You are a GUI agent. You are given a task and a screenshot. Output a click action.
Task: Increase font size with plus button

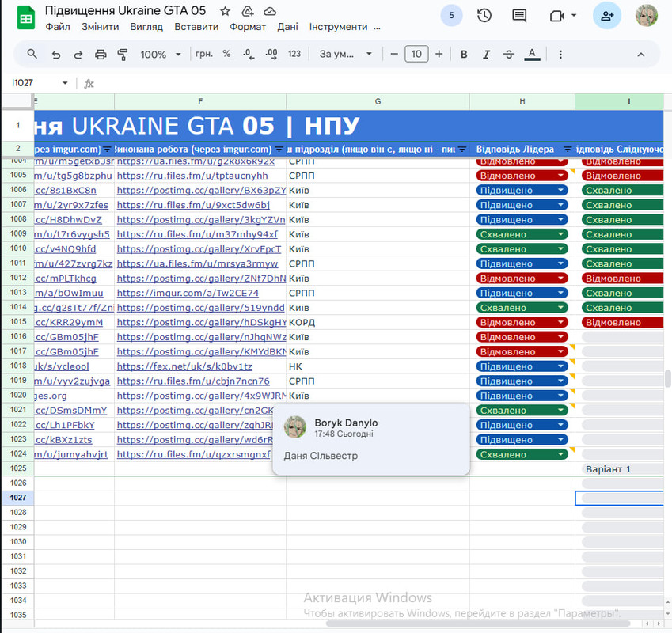[439, 54]
